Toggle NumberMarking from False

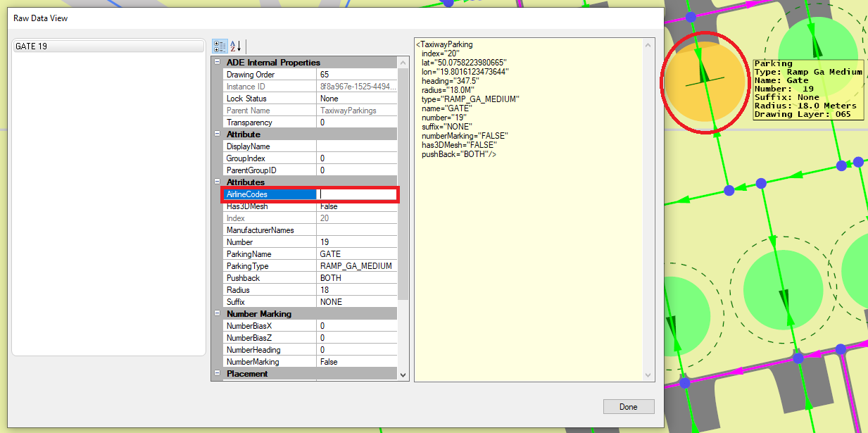[x=356, y=361]
